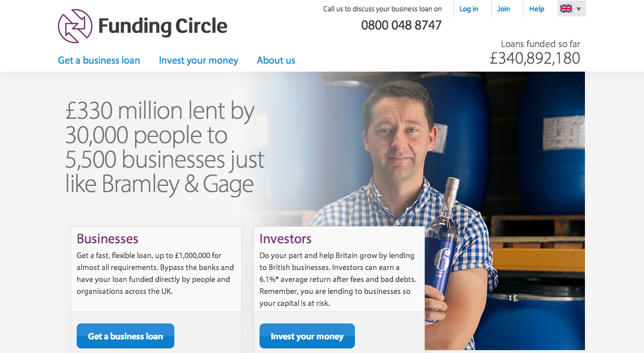Click the blue Get a business loan button
Viewport: 644px width, 353px height.
pos(126,336)
